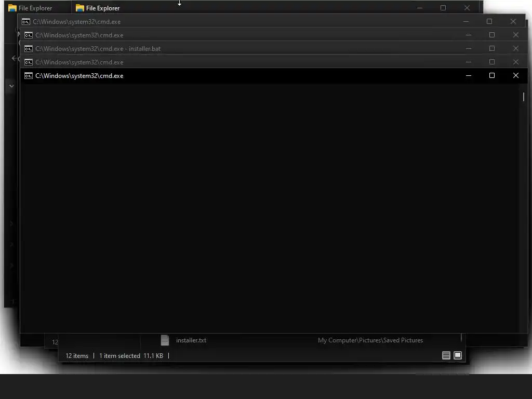Minimize the active cmd.exe window
This screenshot has height=399, width=532.
[x=469, y=76]
